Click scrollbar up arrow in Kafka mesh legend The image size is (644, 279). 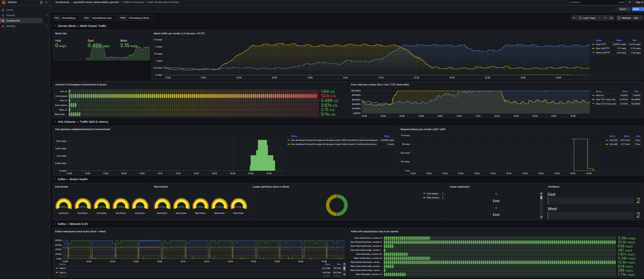(x=344, y=264)
